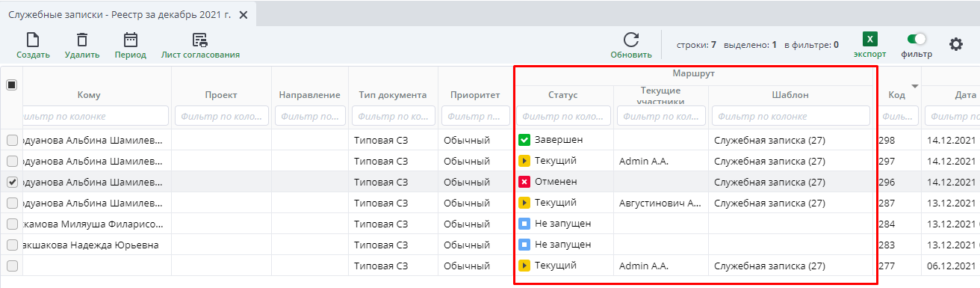Viewport: 980px width, 288px height.
Task: Click the Текущие участники filter field
Action: pos(660,116)
